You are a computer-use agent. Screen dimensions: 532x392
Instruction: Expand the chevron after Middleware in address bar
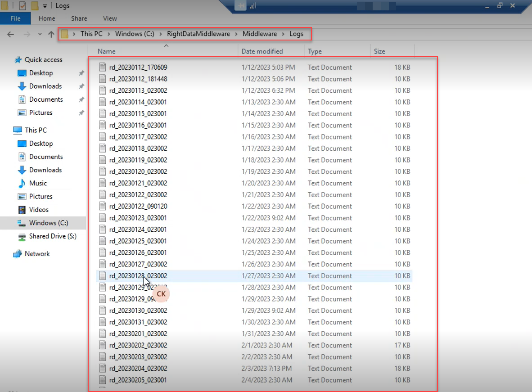pyautogui.click(x=283, y=34)
